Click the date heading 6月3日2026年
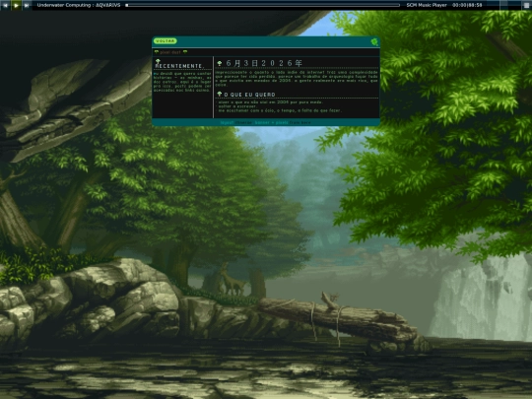Screen dimensions: 532x399 coord(264,63)
